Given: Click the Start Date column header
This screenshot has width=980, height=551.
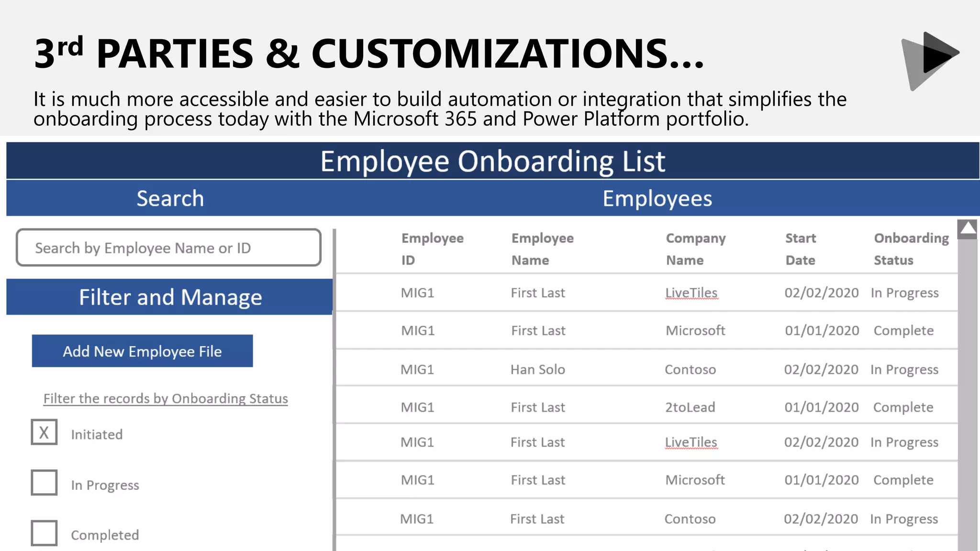Looking at the screenshot, I should pyautogui.click(x=801, y=249).
